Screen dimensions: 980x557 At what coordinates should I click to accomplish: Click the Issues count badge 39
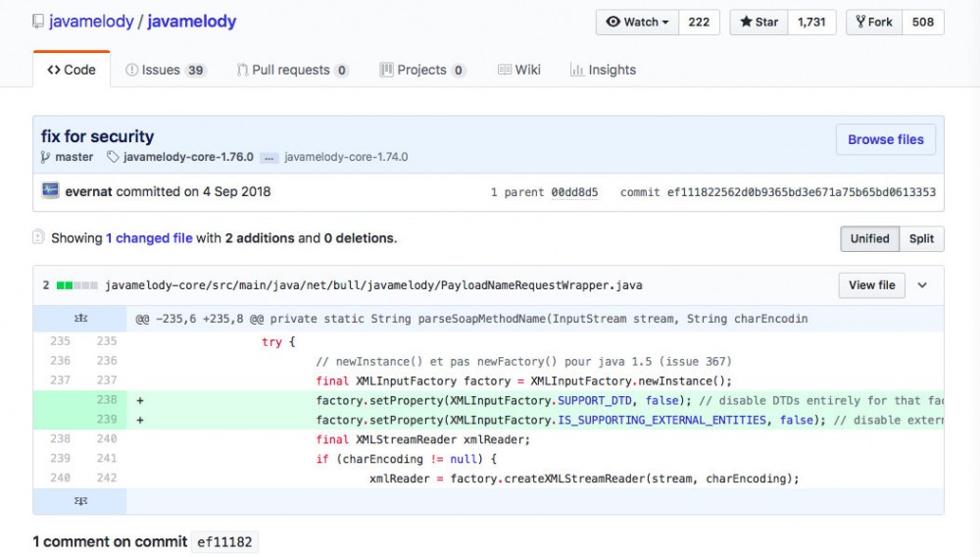click(196, 70)
